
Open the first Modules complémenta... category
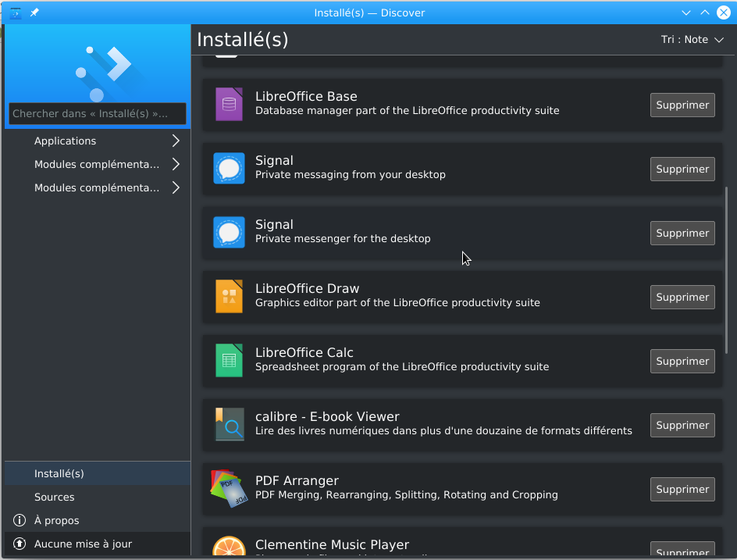tap(98, 164)
